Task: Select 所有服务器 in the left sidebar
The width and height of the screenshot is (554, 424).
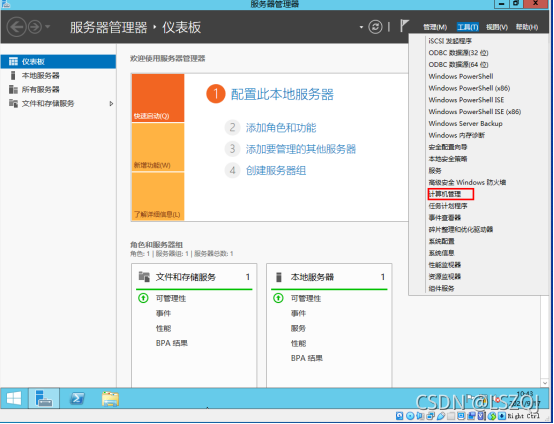Action: 58,89
